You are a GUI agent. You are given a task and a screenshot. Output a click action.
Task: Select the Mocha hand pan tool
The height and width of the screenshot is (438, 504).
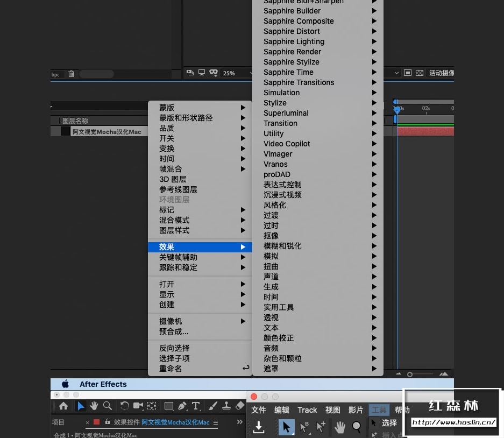(339, 427)
